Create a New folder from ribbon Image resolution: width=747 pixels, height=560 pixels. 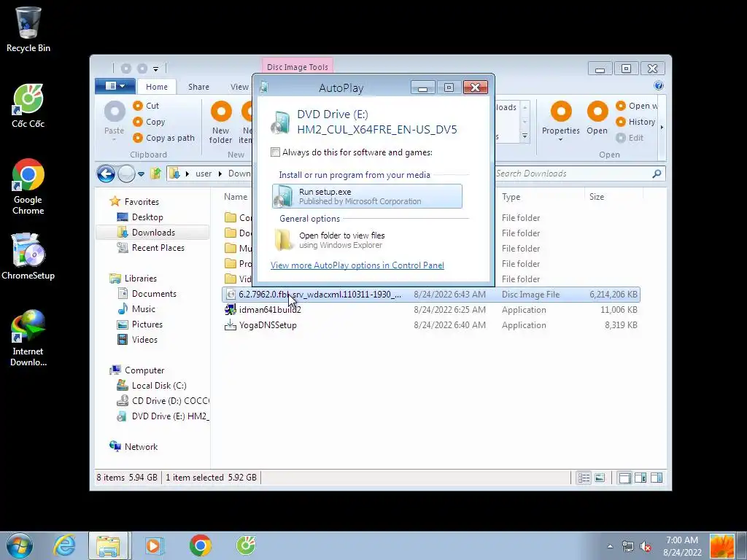pos(220,122)
